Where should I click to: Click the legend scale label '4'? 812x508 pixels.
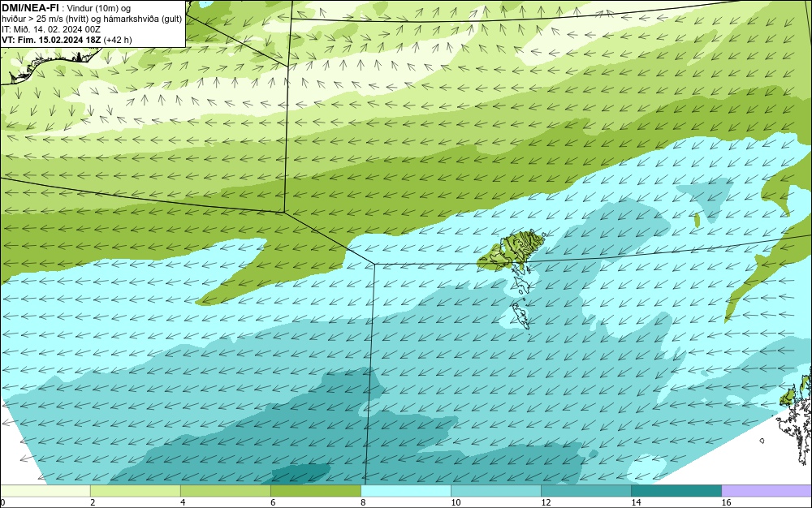[x=183, y=502]
